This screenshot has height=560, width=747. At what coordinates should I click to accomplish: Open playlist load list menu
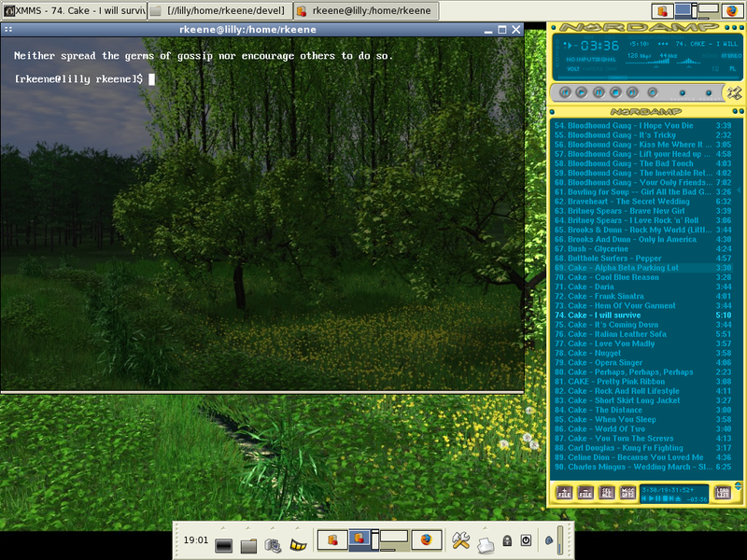click(722, 493)
